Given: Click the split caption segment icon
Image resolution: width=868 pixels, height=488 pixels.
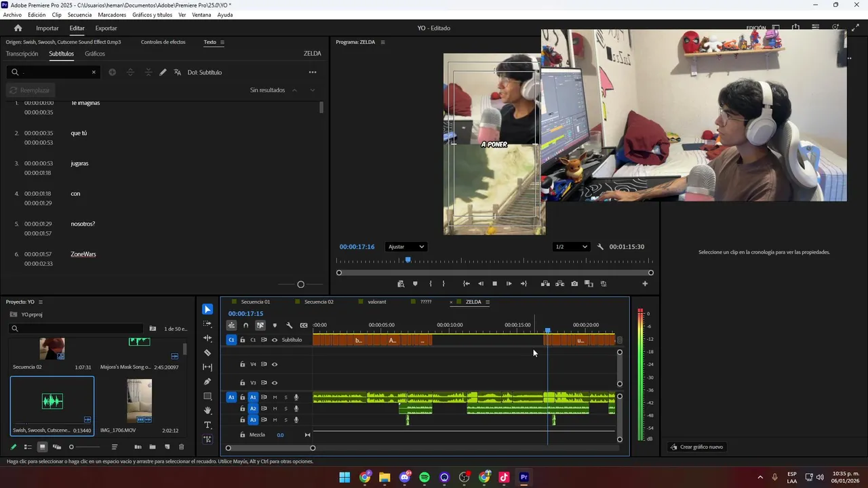Looking at the screenshot, I should point(130,73).
